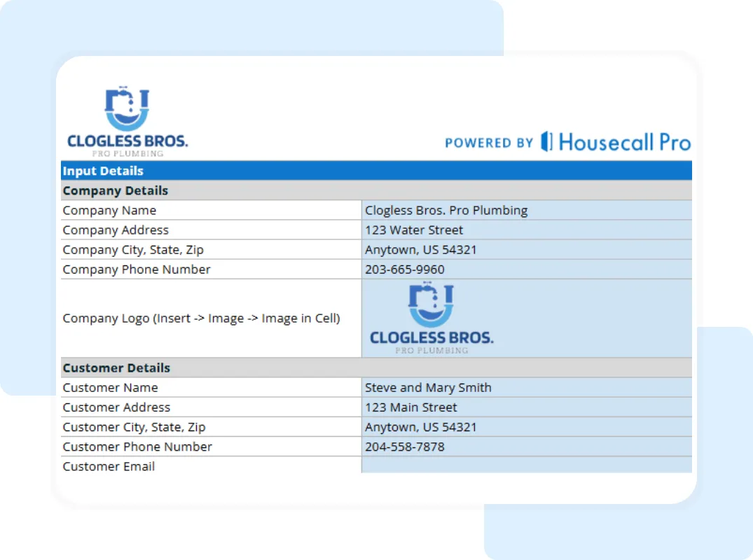Click the POWERED BY label
This screenshot has width=753, height=560.
488,143
